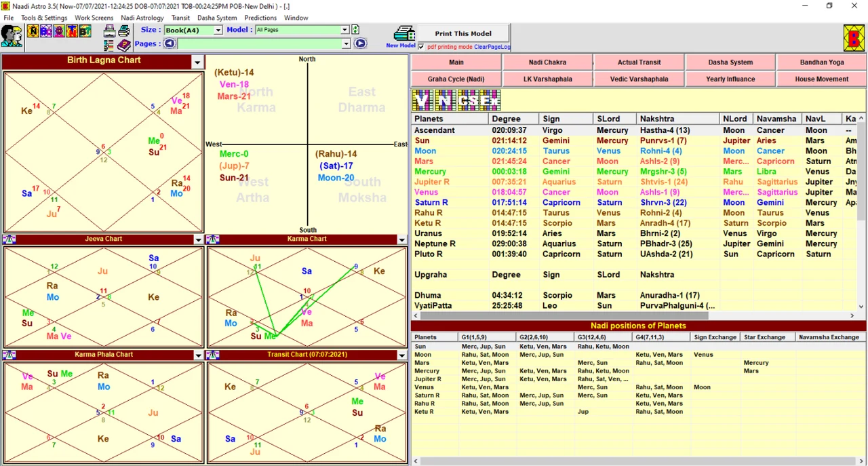Go to the next page with the right arrow
The width and height of the screenshot is (868, 466).
click(x=360, y=43)
